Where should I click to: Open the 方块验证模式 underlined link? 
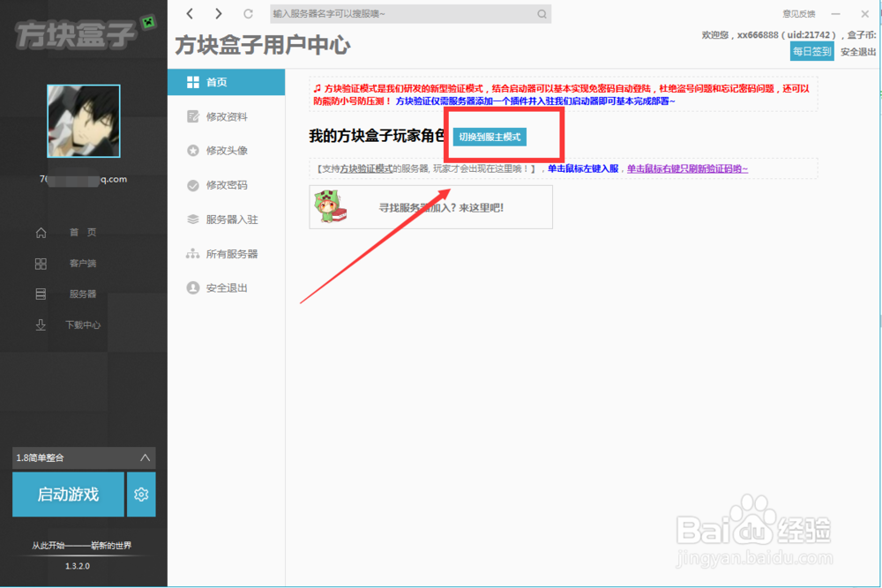tap(366, 168)
